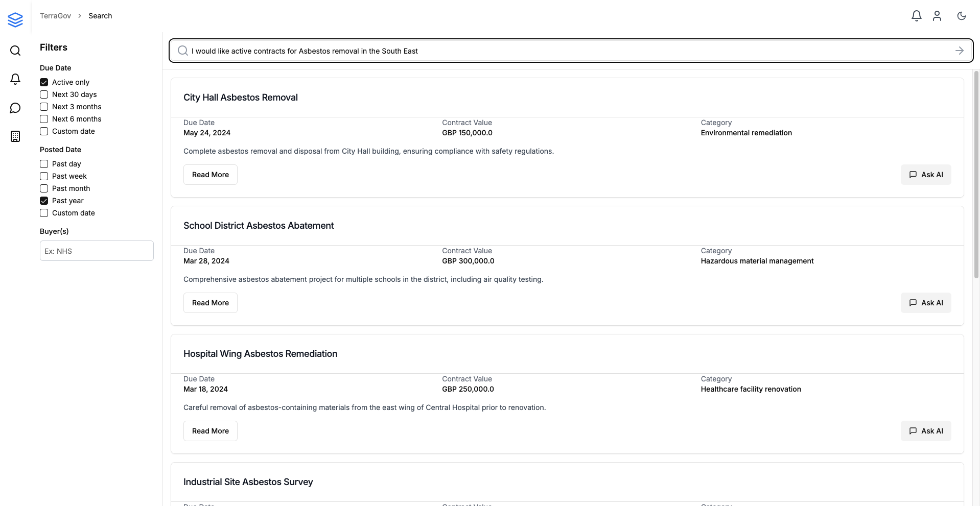Uncheck the Past year filter
This screenshot has width=980, height=506.
(44, 201)
